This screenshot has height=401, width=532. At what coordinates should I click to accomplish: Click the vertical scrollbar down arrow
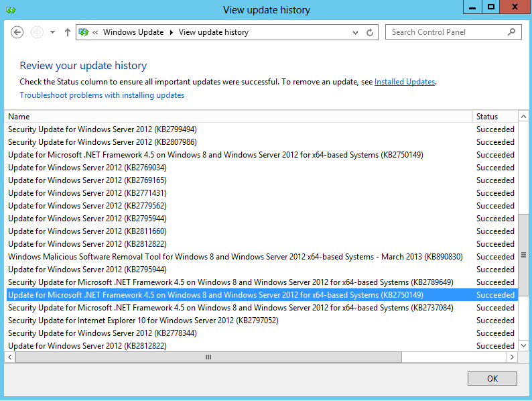coord(523,345)
